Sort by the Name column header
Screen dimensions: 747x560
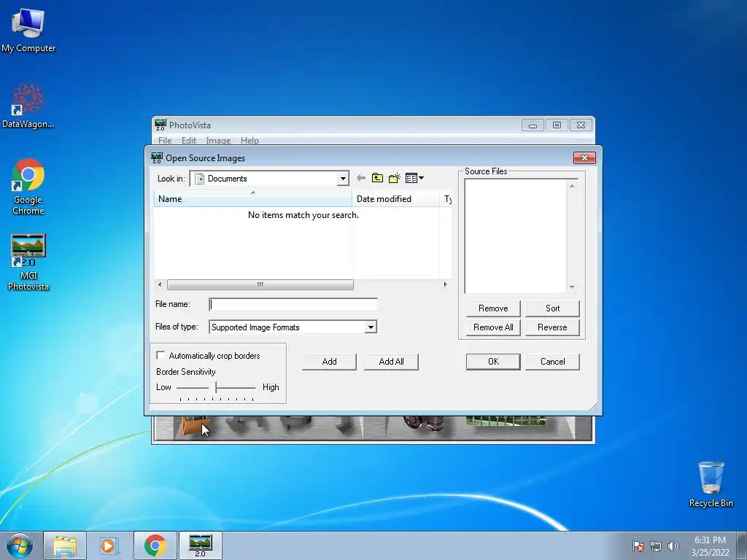click(253, 198)
